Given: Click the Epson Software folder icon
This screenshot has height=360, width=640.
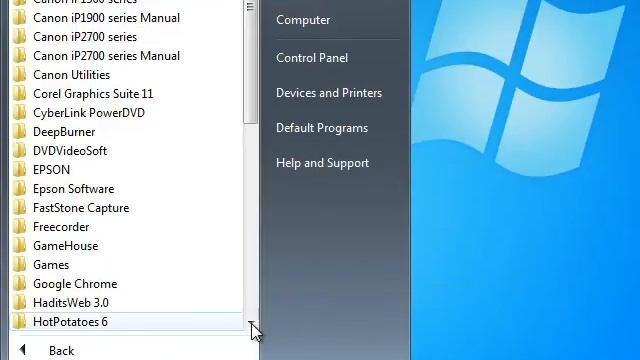Looking at the screenshot, I should tap(19, 189).
